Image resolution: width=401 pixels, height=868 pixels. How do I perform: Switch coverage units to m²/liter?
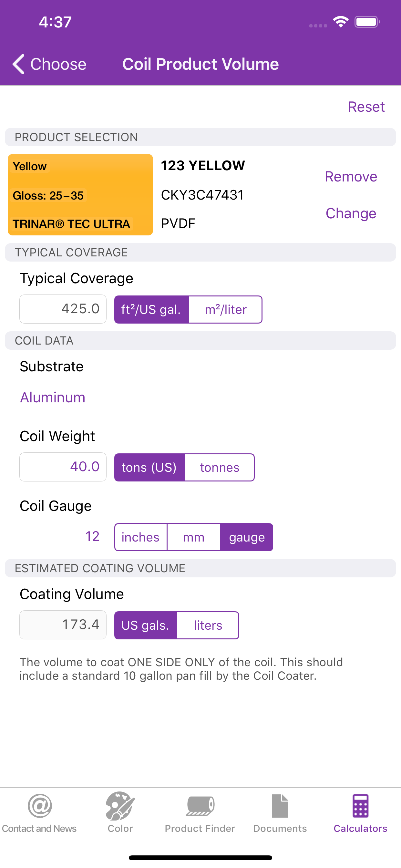(225, 310)
